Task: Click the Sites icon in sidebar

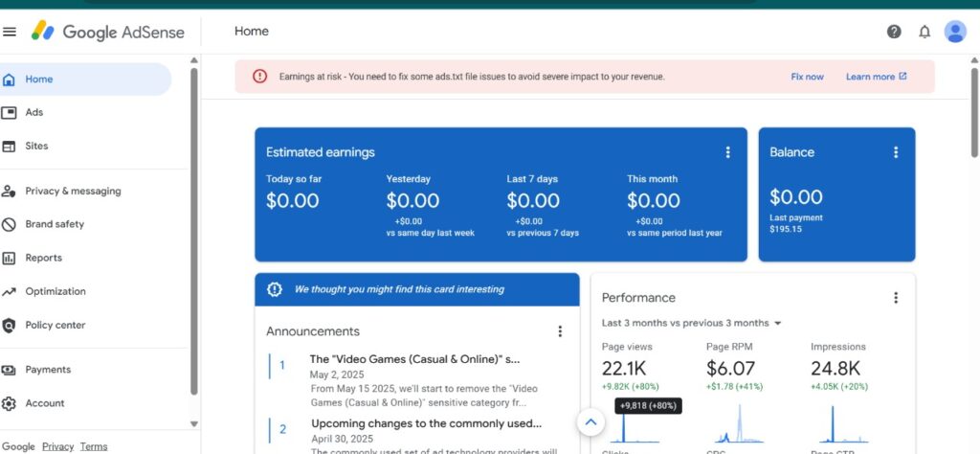Action: click(9, 147)
